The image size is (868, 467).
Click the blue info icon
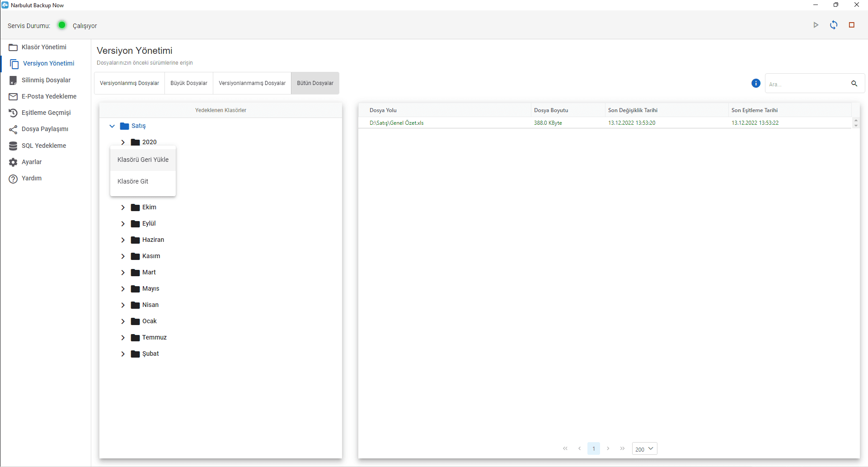tap(755, 83)
